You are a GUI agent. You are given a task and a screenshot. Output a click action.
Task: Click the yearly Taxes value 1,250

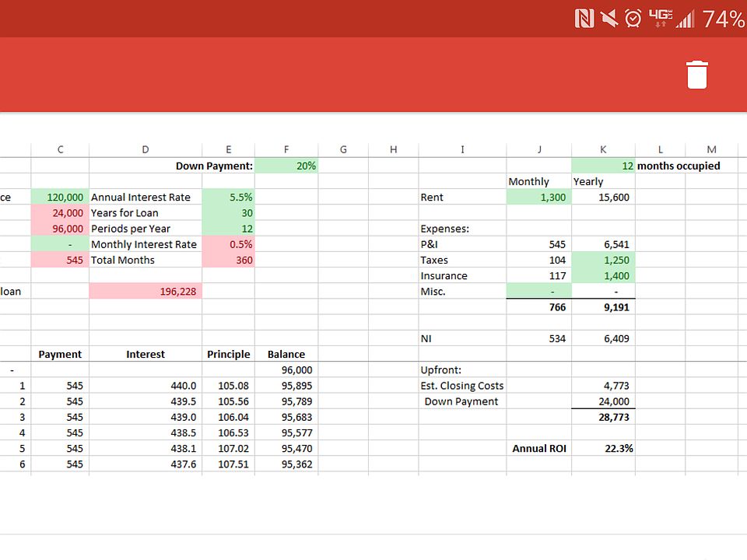click(604, 260)
